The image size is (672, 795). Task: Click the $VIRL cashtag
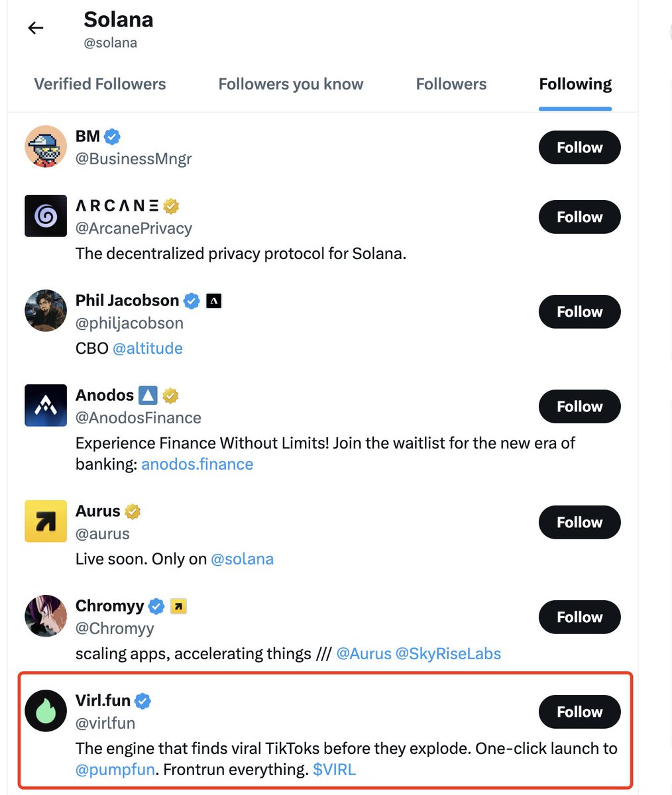pyautogui.click(x=335, y=770)
